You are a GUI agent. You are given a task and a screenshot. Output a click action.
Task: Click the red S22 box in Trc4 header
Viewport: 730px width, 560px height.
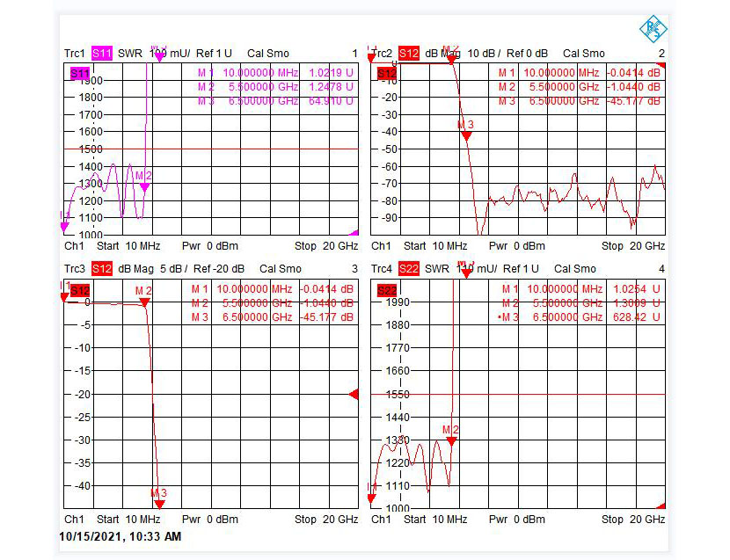pos(409,269)
